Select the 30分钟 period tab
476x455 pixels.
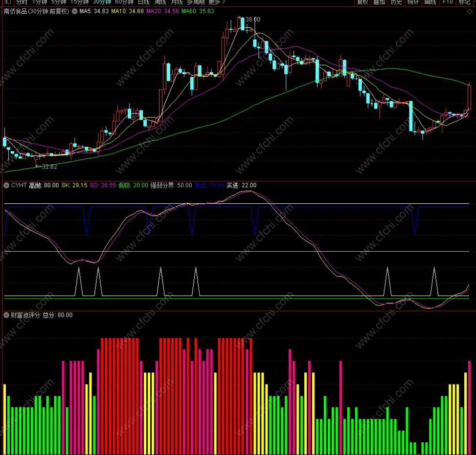pos(102,2)
